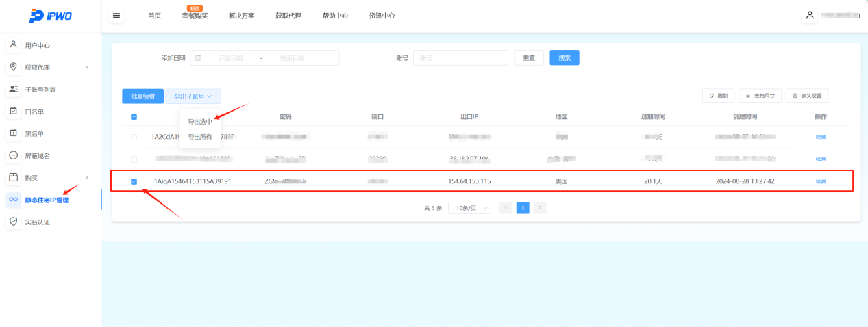Expand the 获取代理 sidebar submenu

coord(87,67)
